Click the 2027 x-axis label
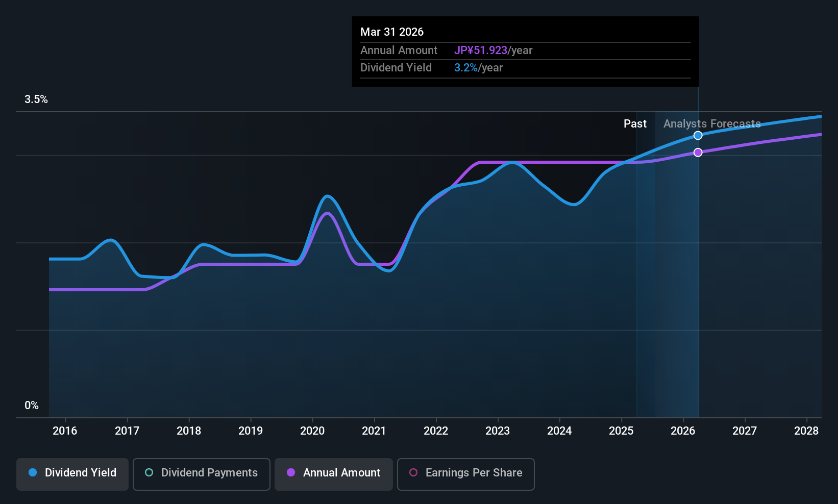Image resolution: width=838 pixels, height=504 pixels. click(x=745, y=431)
